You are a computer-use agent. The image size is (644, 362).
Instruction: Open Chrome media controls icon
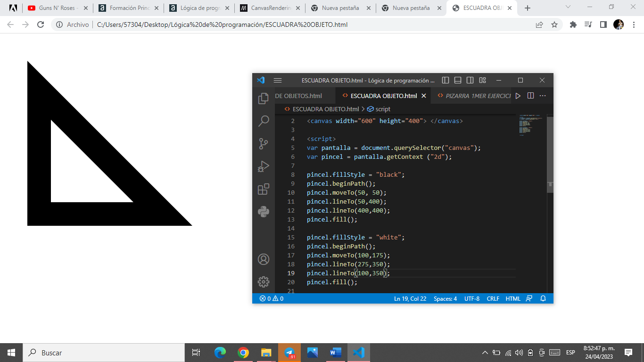click(588, 25)
